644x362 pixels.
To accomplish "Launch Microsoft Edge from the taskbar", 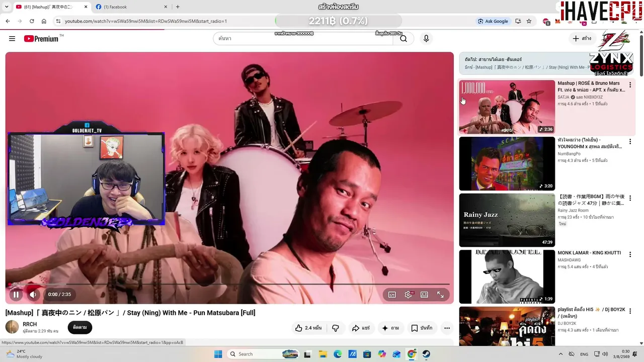I will pos(338,354).
